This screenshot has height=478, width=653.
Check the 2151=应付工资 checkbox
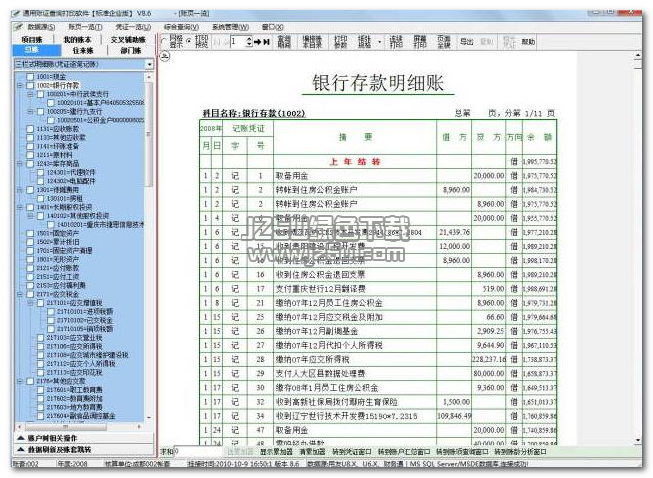[30, 277]
